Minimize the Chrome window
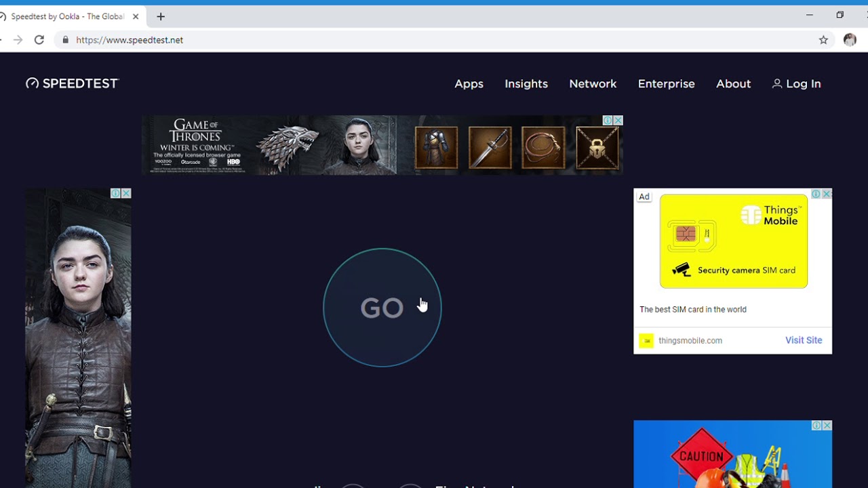The image size is (868, 488). point(809,15)
